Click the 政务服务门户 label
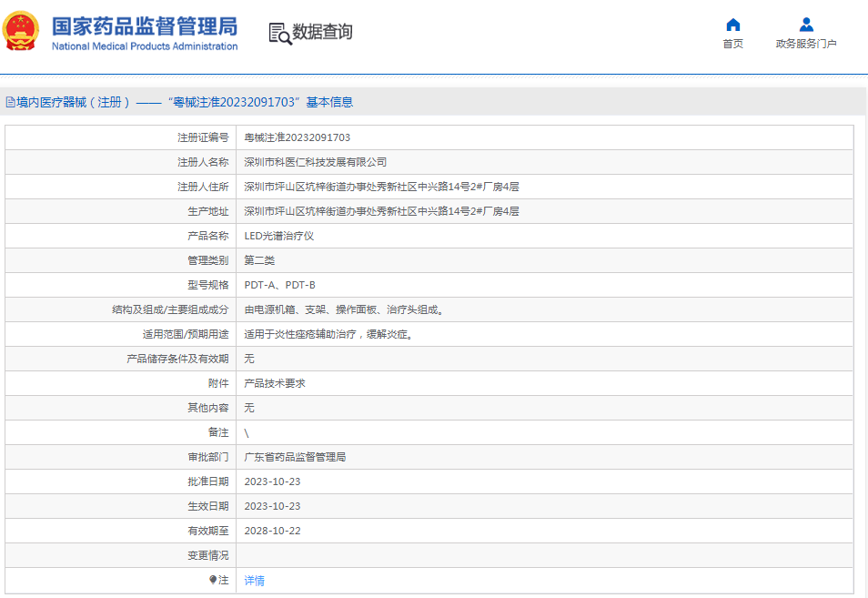Screen dimensions: 868x598 coord(806,44)
